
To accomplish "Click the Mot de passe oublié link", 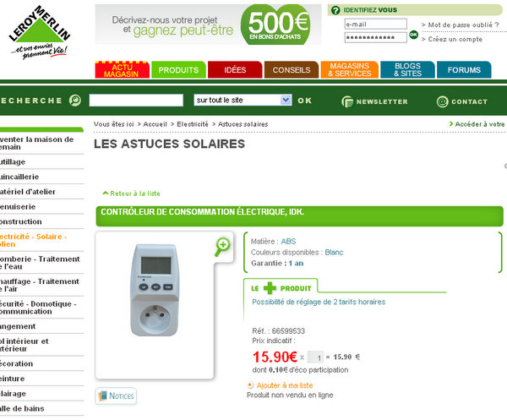I will [461, 25].
